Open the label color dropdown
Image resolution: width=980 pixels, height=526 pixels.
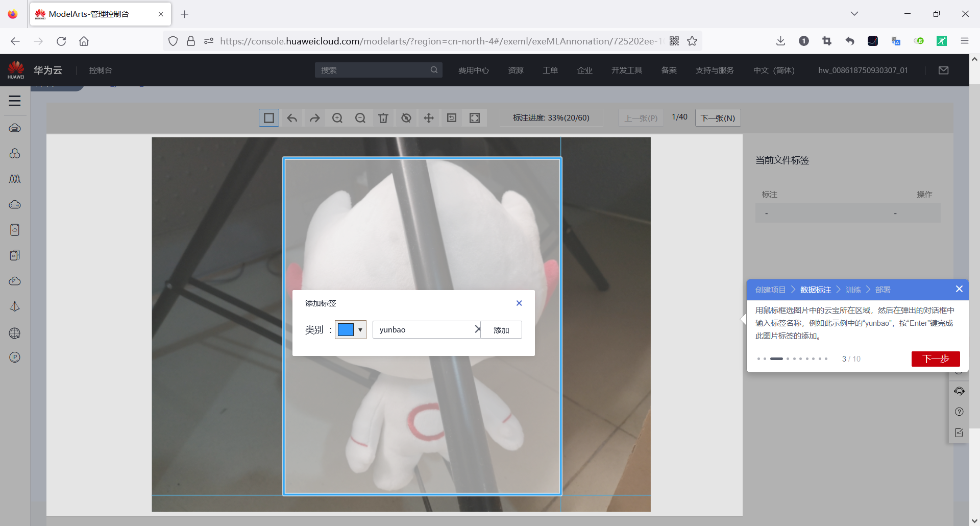(x=360, y=330)
